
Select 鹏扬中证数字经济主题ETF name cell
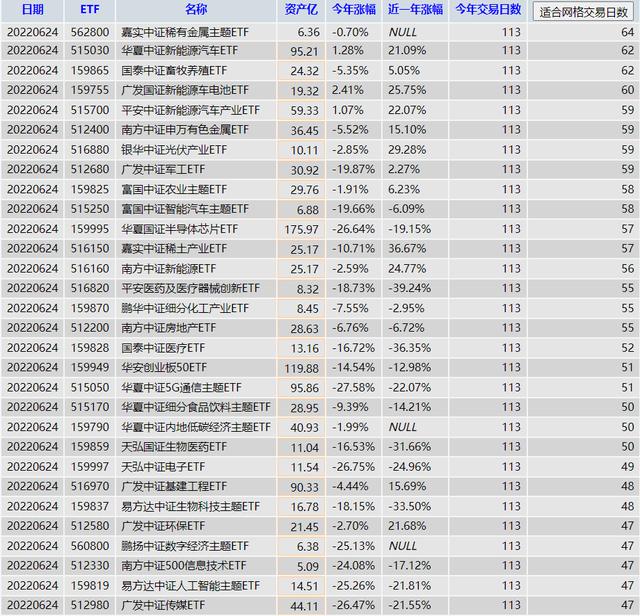(x=184, y=546)
